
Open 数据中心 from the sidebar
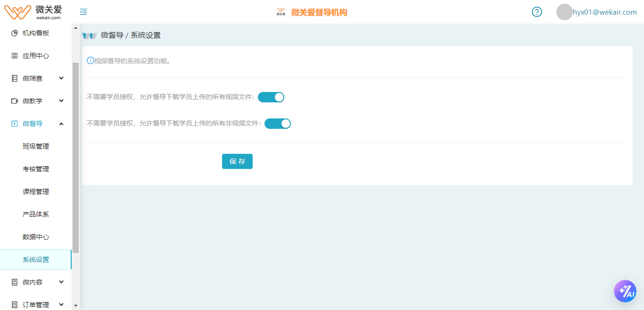click(36, 237)
